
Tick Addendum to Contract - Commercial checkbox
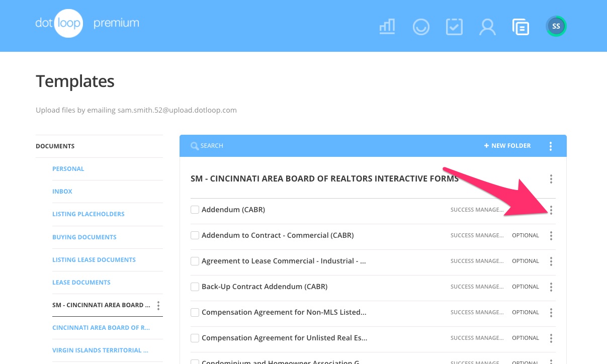[195, 235]
